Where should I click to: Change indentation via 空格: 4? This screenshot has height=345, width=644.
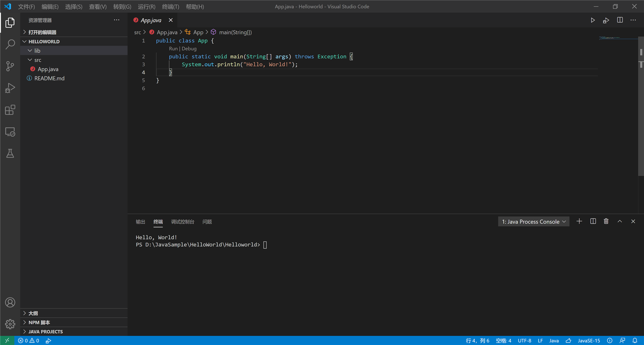(x=503, y=341)
